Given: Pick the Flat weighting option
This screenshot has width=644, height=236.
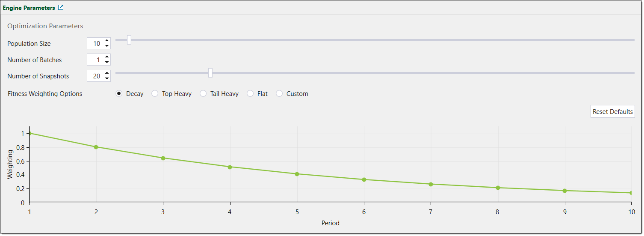Looking at the screenshot, I should coord(250,94).
